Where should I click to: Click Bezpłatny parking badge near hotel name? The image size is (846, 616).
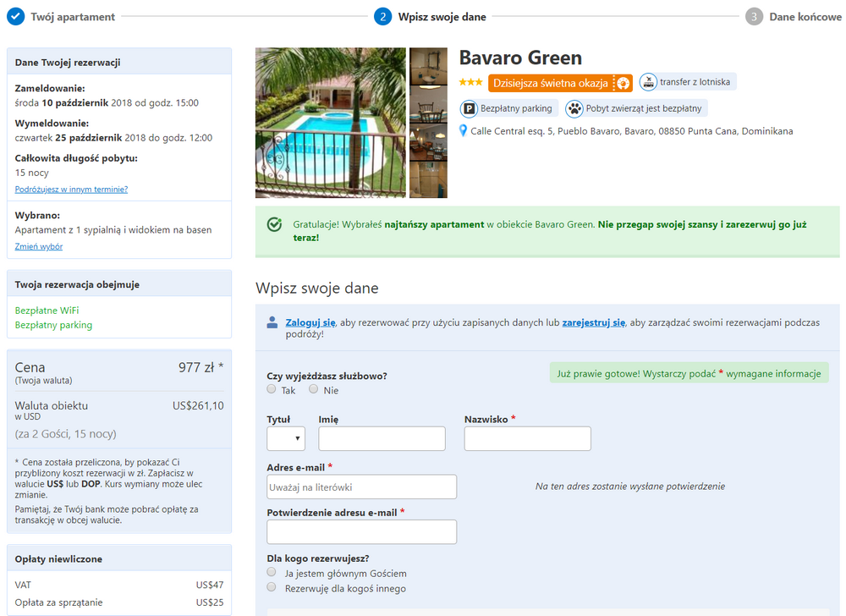click(x=508, y=108)
